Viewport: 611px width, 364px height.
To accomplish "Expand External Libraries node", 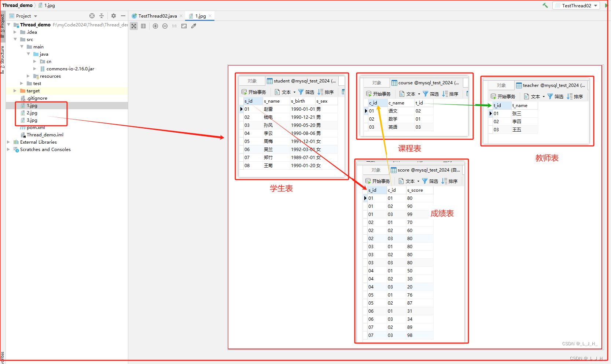I will click(8, 142).
